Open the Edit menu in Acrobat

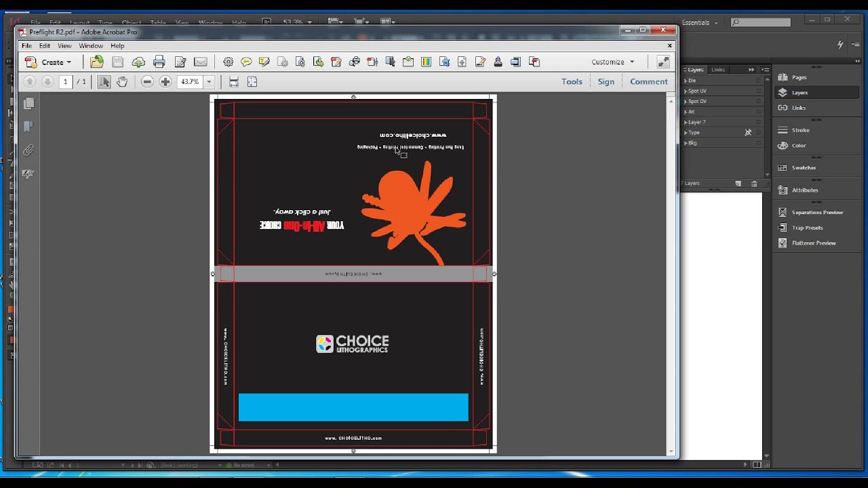tap(45, 45)
